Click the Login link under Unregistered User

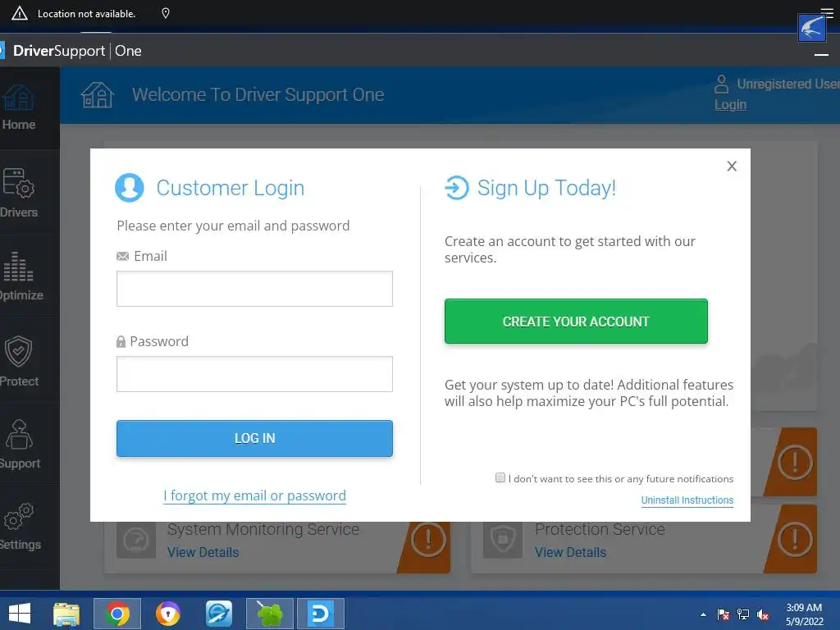[x=730, y=104]
